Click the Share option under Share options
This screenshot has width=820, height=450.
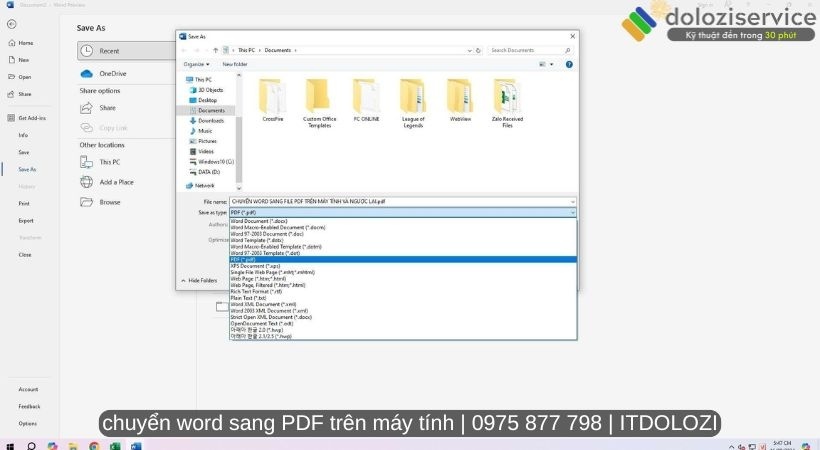(x=98, y=108)
